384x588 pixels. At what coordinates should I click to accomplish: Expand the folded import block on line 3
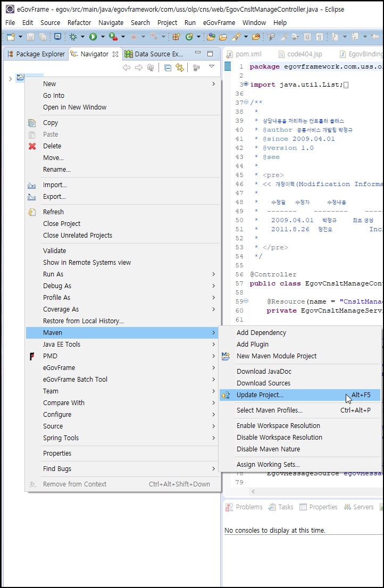point(246,84)
